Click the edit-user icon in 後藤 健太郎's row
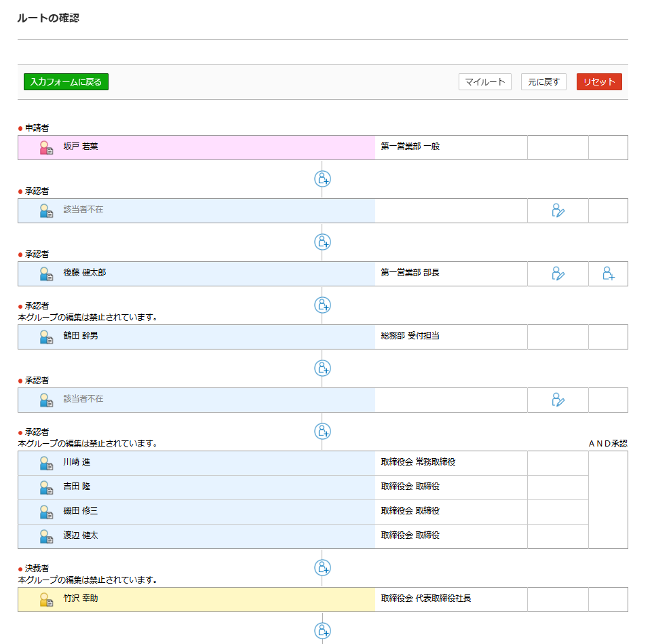 pyautogui.click(x=558, y=273)
